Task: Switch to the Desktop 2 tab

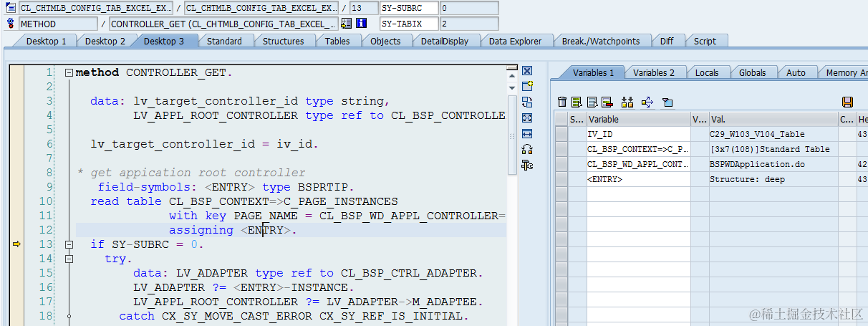Action: coord(105,41)
